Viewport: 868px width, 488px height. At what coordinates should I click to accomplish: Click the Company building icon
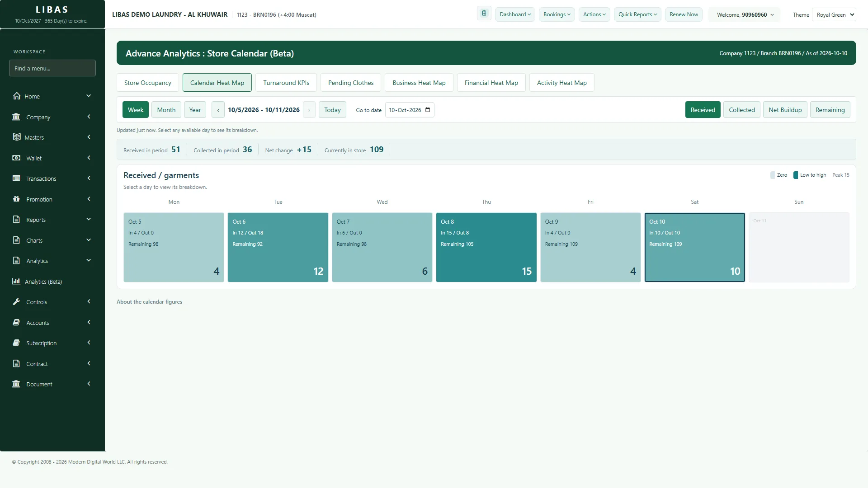coord(16,117)
